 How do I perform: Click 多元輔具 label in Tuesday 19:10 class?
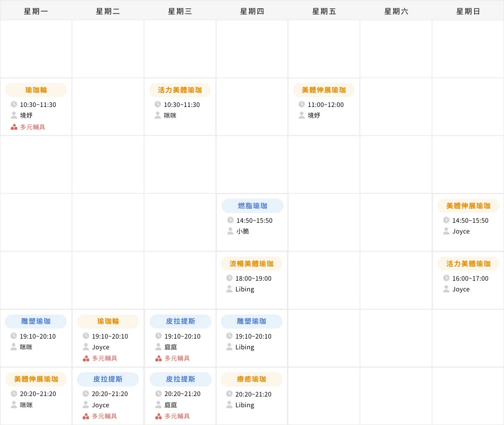point(105,358)
